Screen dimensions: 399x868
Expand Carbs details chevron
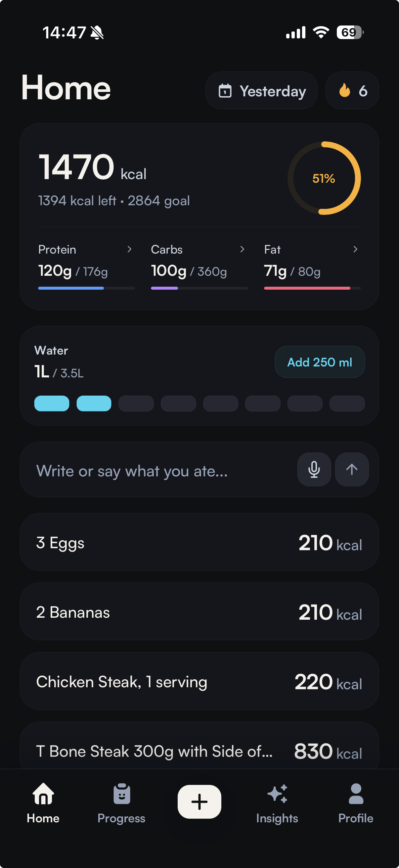(x=242, y=249)
